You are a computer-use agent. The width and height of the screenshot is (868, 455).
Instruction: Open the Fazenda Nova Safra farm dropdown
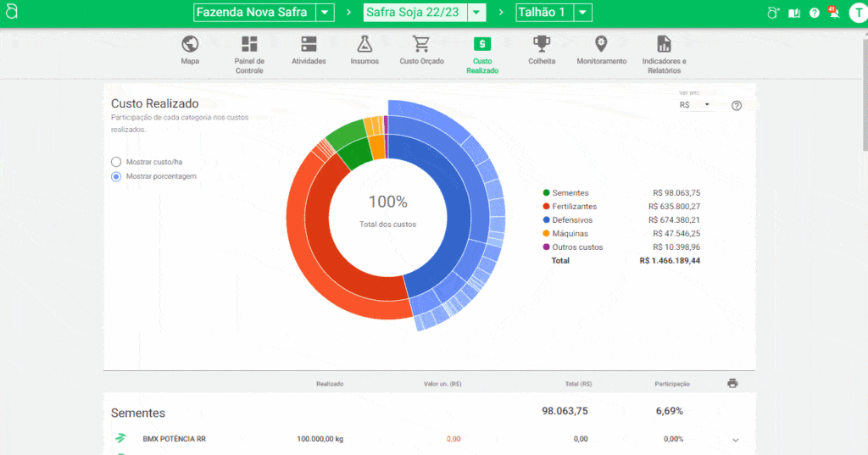325,13
